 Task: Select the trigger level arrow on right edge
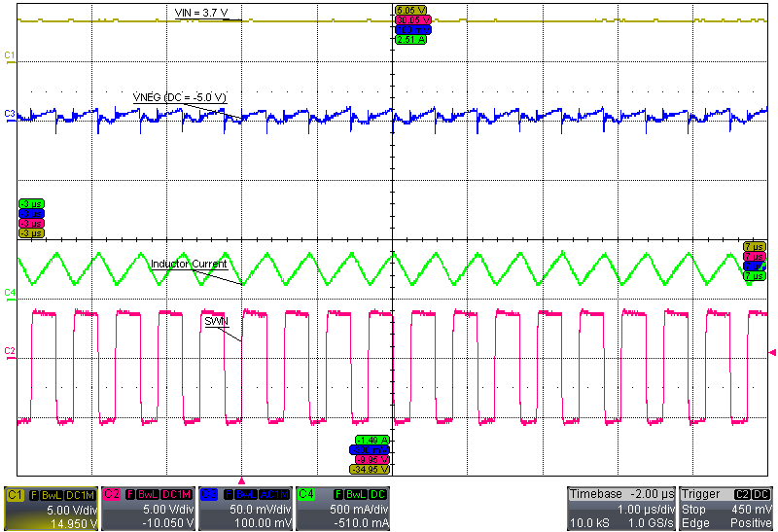(x=773, y=351)
